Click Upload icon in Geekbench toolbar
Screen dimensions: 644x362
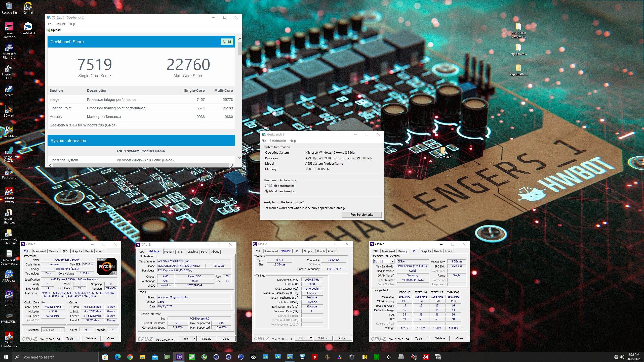coord(49,30)
